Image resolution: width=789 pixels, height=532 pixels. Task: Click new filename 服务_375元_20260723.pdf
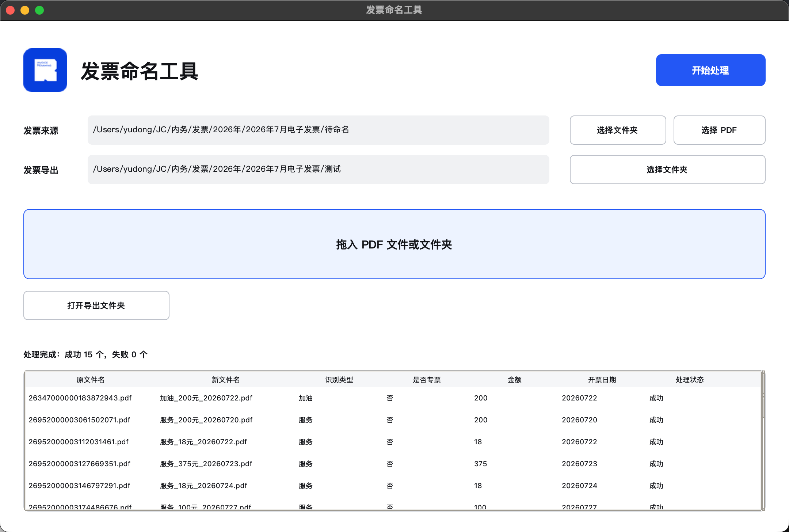pyautogui.click(x=206, y=464)
